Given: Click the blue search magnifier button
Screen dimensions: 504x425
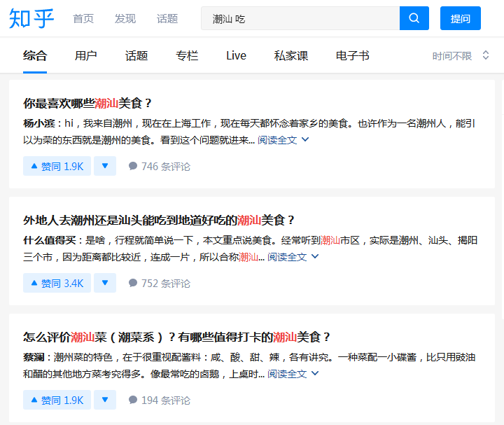Looking at the screenshot, I should pos(414,18).
